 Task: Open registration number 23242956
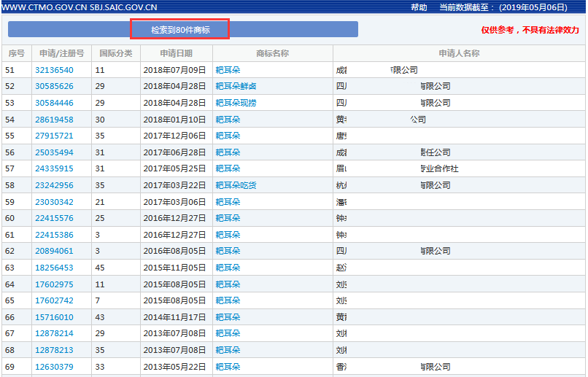point(55,185)
